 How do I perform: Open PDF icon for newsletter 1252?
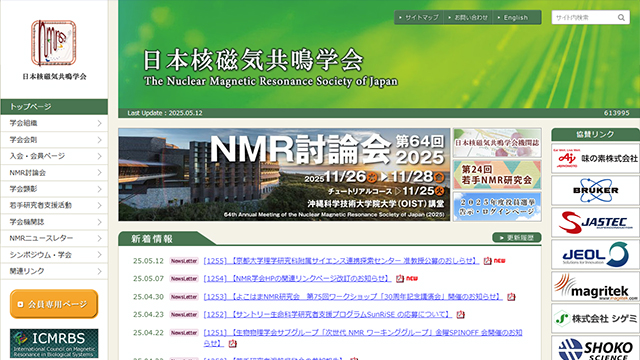coord(460,315)
